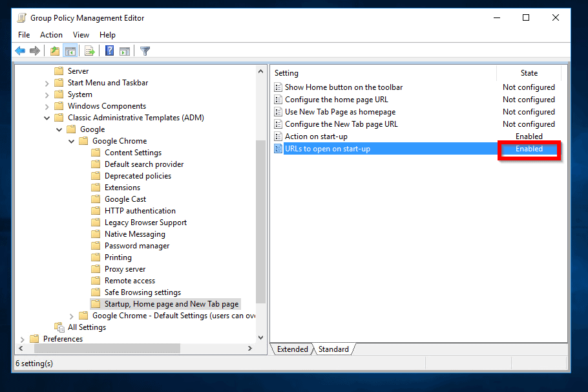Click the Export List toolbar icon
The width and height of the screenshot is (588, 392).
click(x=90, y=51)
